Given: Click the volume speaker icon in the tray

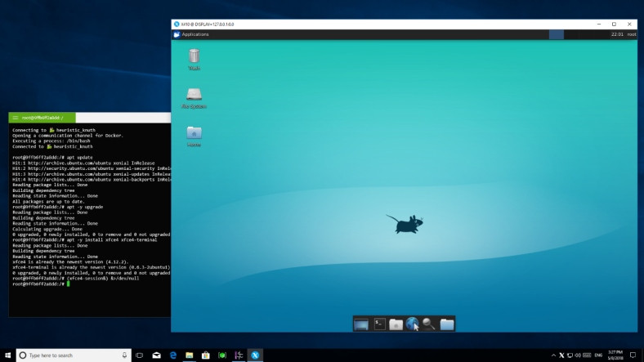Looking at the screenshot, I should click(578, 355).
